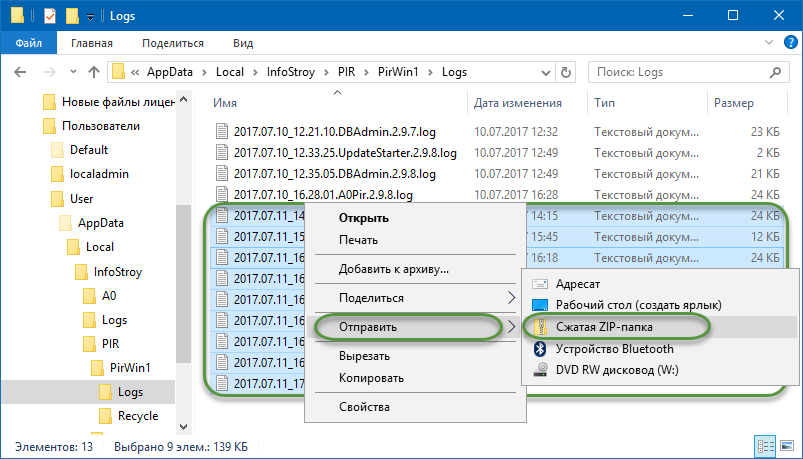Switch to large icons view mode
This screenshot has width=803, height=459.
coord(786,446)
